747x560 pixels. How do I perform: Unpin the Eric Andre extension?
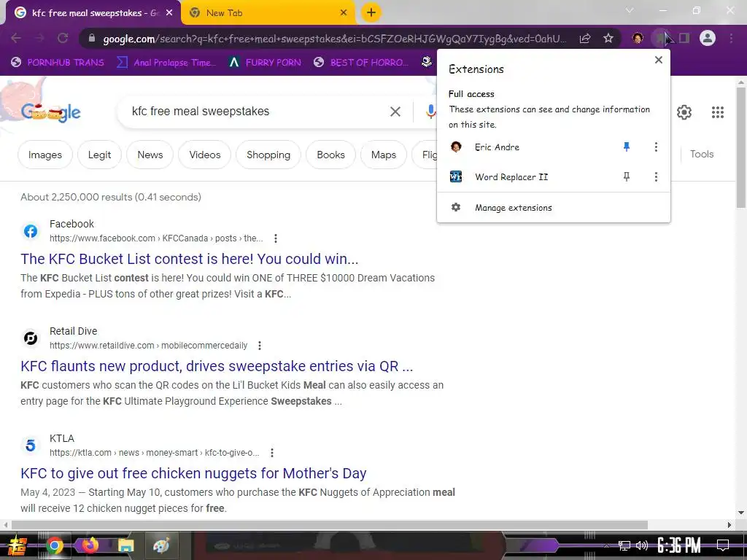tap(627, 147)
